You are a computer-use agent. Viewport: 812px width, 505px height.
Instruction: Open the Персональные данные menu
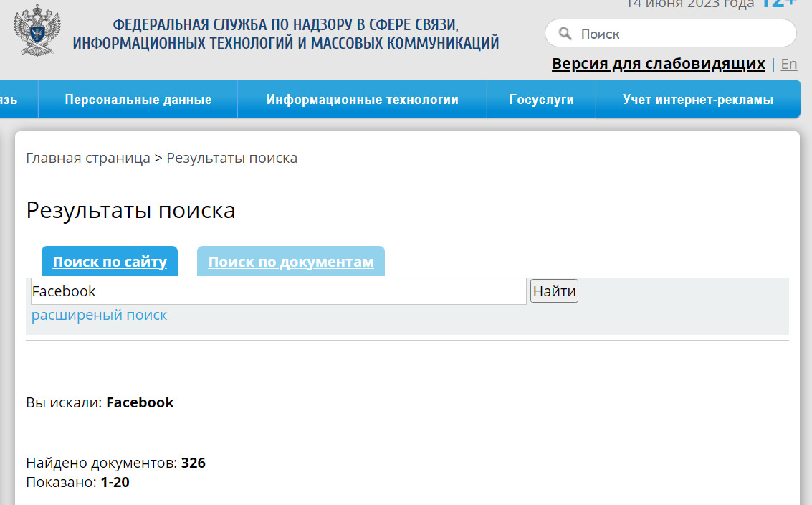tap(138, 100)
